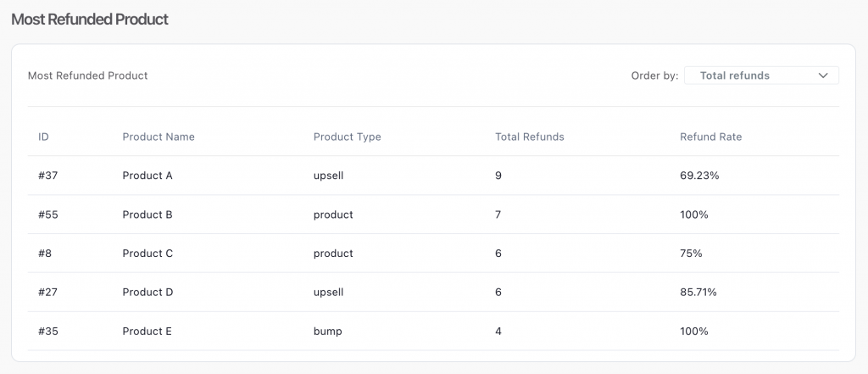Screen dimensions: 868x374
Task: Click the dropdown chevron arrow icon
Action: [x=822, y=75]
